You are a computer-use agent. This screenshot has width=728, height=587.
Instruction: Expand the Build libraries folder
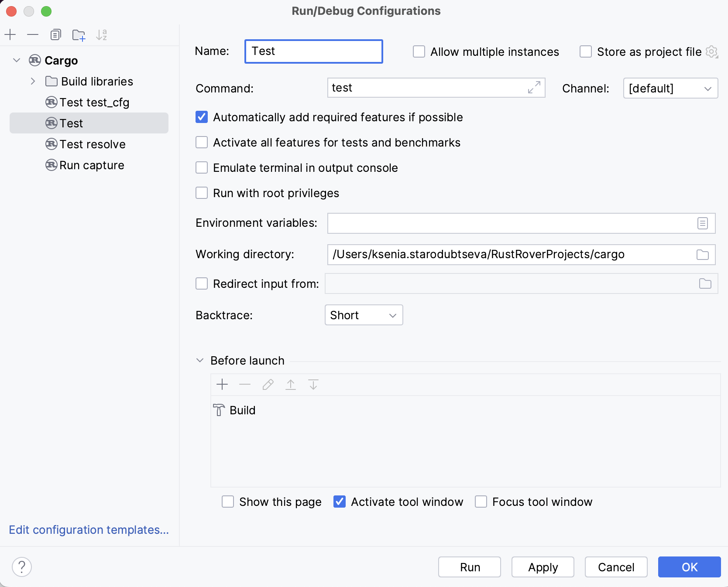click(32, 81)
